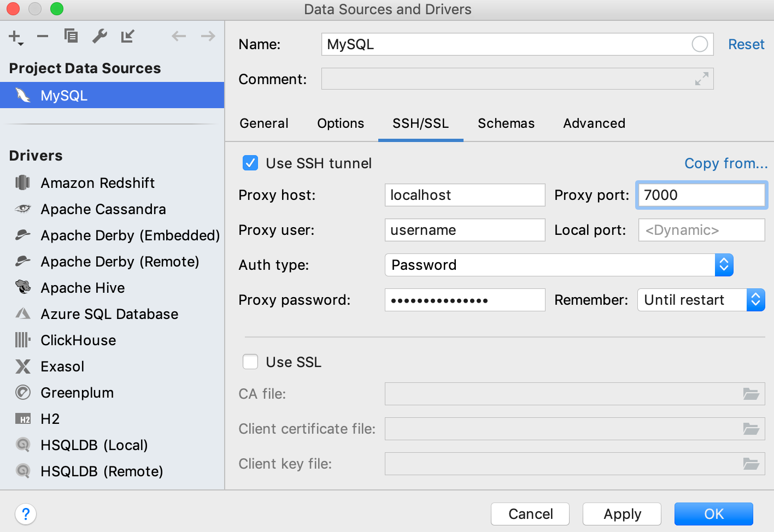Click the HSQLDB (Remote) icon
Viewport: 774px width, 532px height.
coord(23,471)
